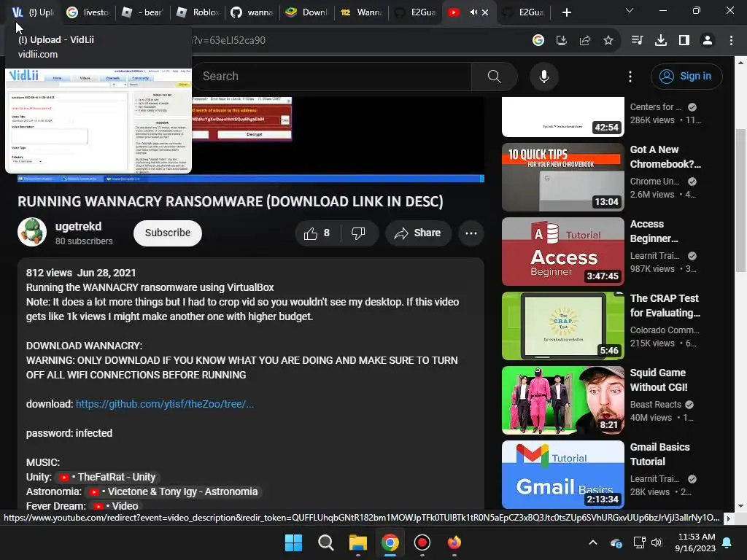Screen dimensions: 747x560
Task: Open taskbar Search
Action: (x=326, y=542)
